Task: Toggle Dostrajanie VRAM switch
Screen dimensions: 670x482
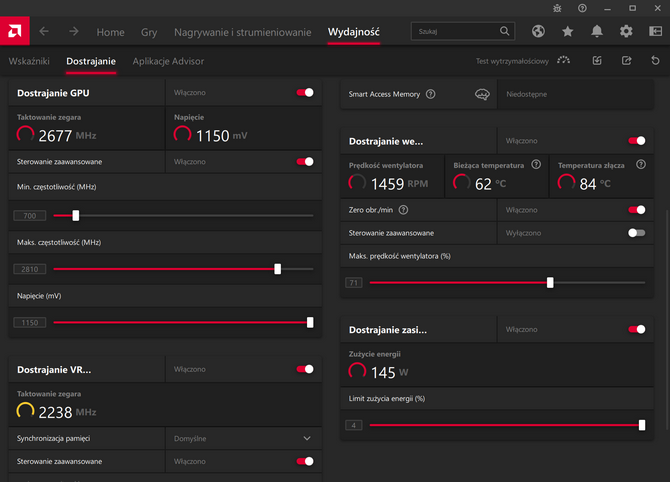Action: 305,369
